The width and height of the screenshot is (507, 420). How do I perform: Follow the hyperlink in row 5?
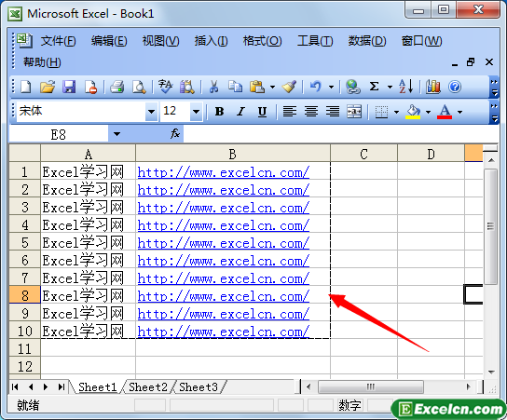coord(223,243)
